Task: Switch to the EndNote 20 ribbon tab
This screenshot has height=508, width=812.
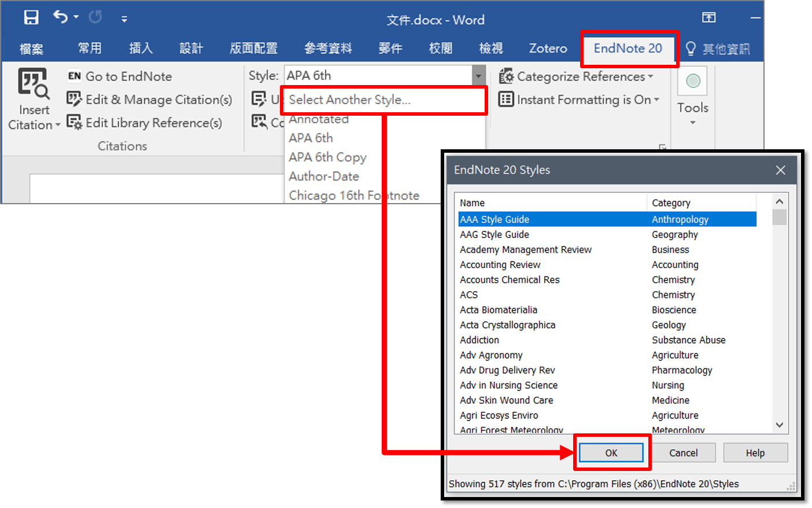Action: [629, 49]
